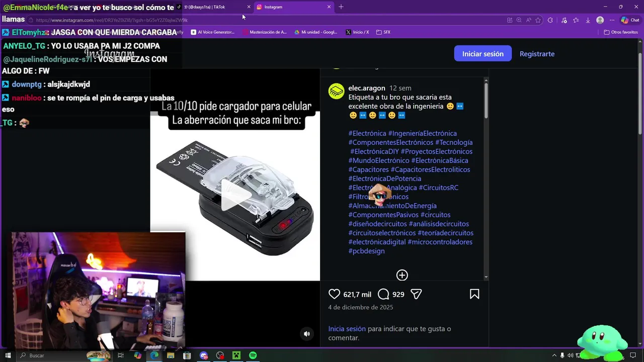Open the elec.aragon username link
The width and height of the screenshot is (644, 362).
point(367,88)
